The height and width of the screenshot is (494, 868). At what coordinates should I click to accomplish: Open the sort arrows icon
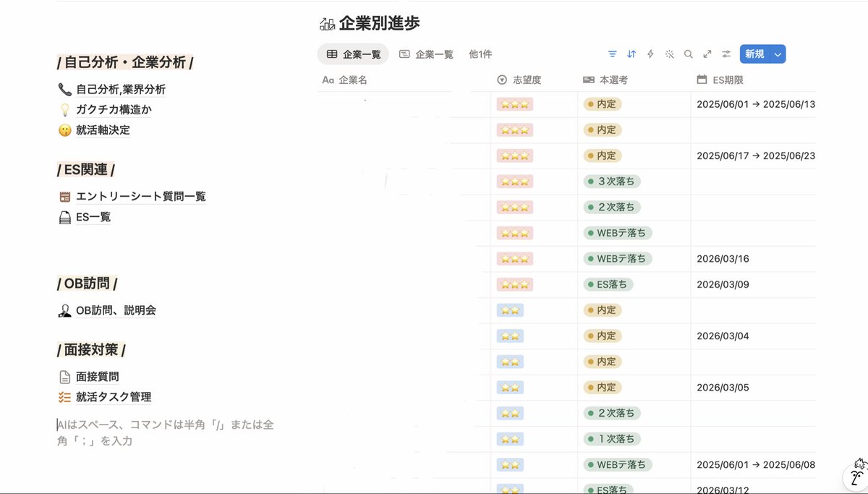coord(631,54)
